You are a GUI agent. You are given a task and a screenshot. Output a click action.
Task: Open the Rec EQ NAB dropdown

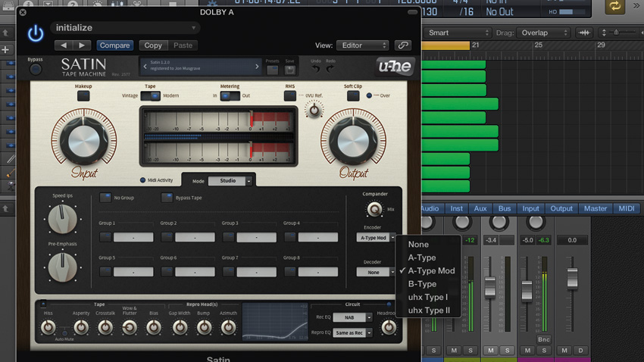pos(352,317)
